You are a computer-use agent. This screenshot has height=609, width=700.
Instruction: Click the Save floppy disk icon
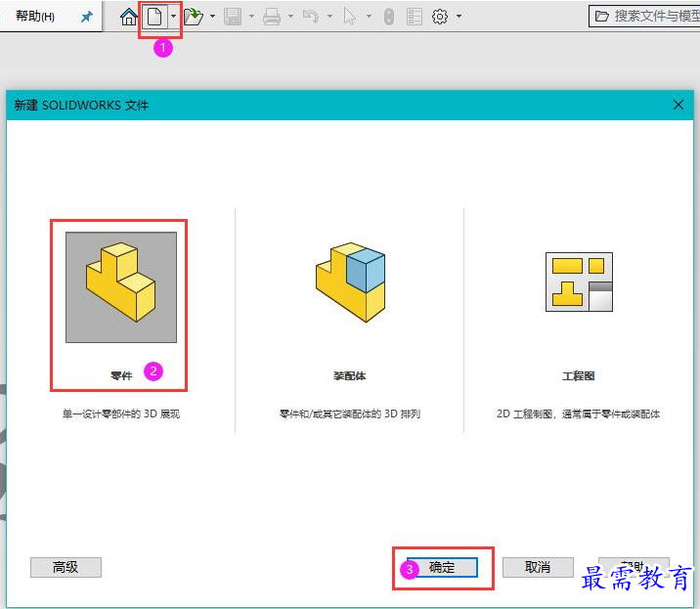click(233, 17)
